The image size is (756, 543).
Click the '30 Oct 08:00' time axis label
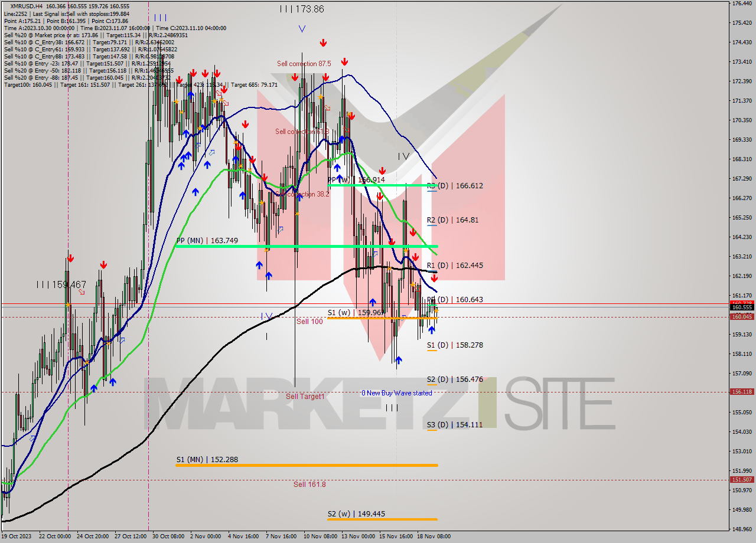coord(168,537)
